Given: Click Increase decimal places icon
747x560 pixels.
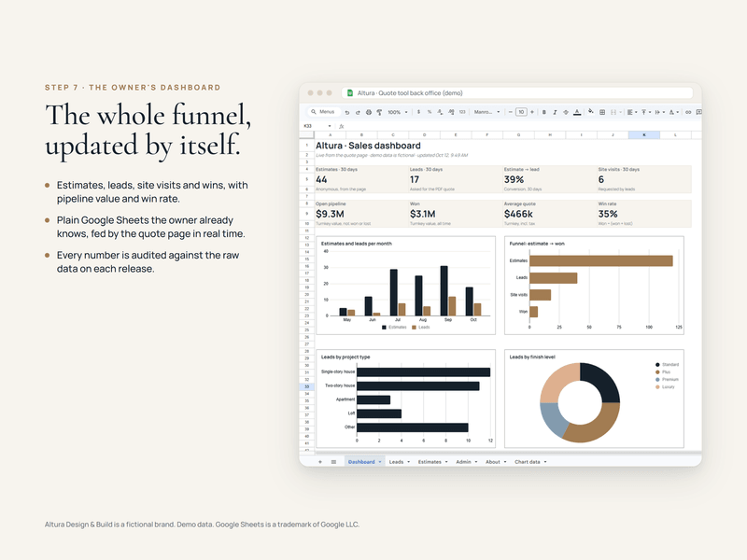Looking at the screenshot, I should 451,112.
